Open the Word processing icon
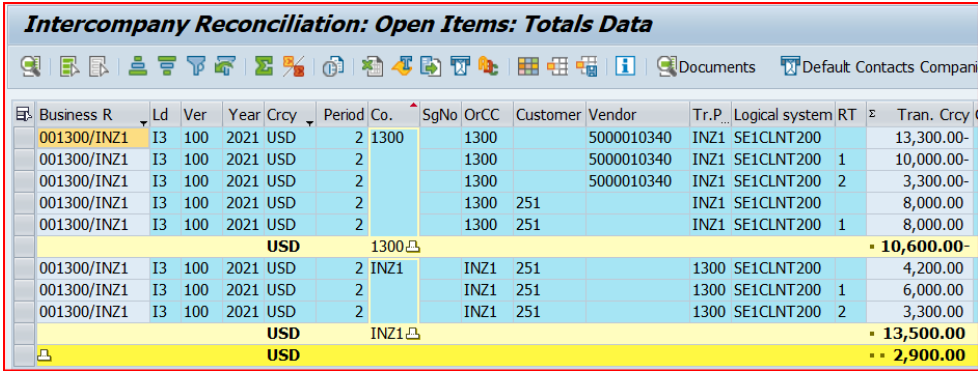978x371 pixels. point(402,66)
